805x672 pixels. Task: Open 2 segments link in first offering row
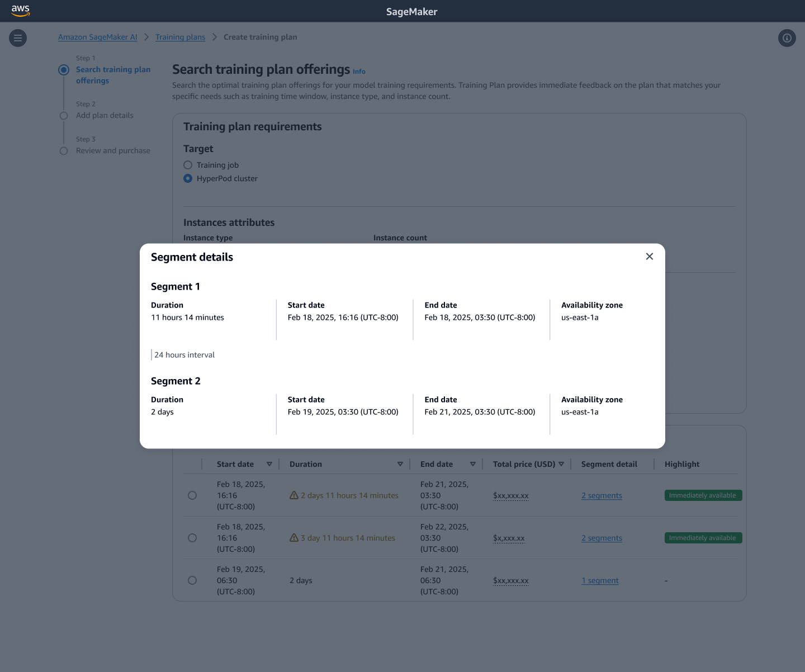tap(602, 495)
